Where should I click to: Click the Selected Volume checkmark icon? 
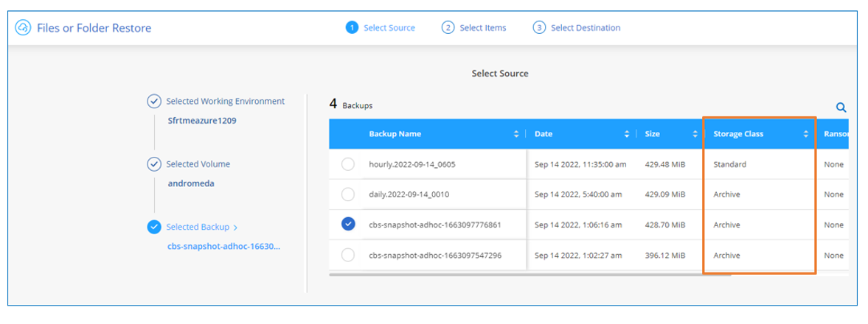click(154, 164)
